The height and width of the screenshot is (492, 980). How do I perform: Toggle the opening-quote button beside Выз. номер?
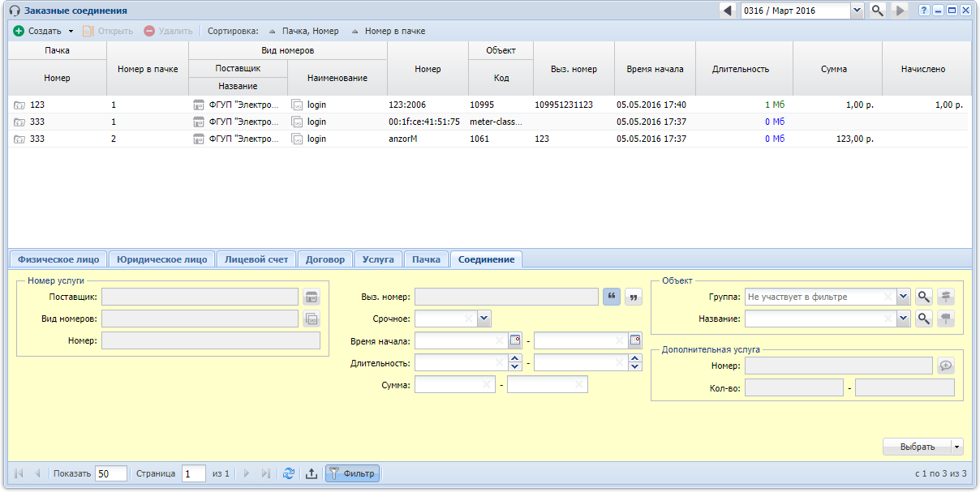pyautogui.click(x=612, y=297)
